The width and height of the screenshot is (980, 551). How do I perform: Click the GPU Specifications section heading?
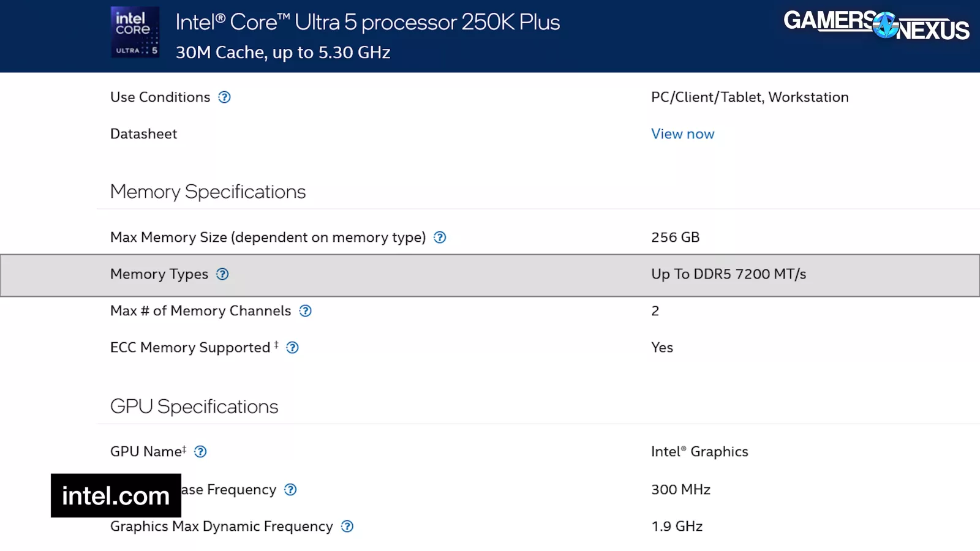point(194,407)
